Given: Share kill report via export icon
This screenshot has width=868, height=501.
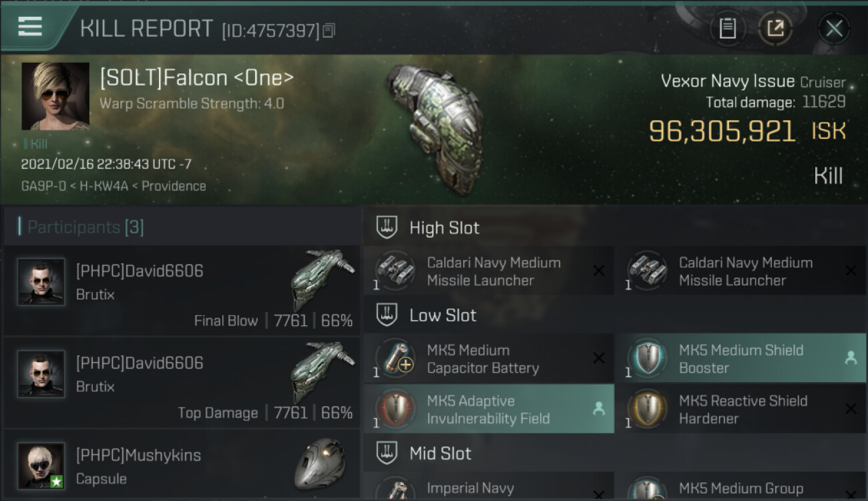Looking at the screenshot, I should [x=775, y=29].
